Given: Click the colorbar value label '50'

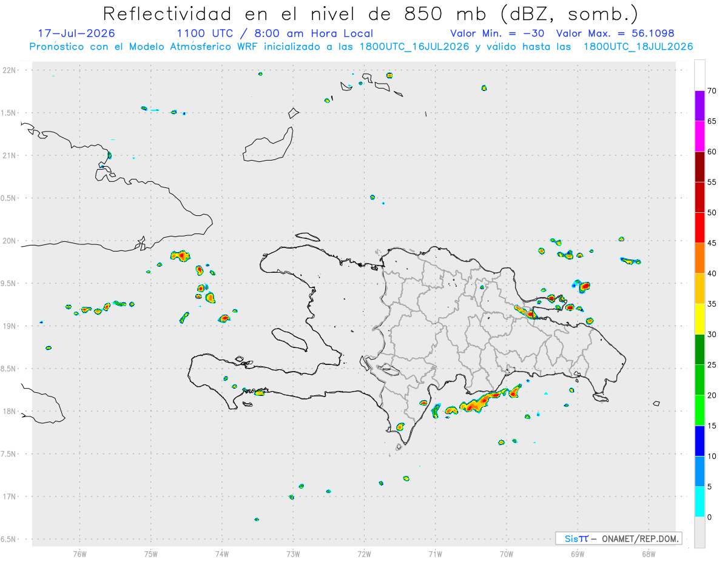Looking at the screenshot, I should (712, 213).
